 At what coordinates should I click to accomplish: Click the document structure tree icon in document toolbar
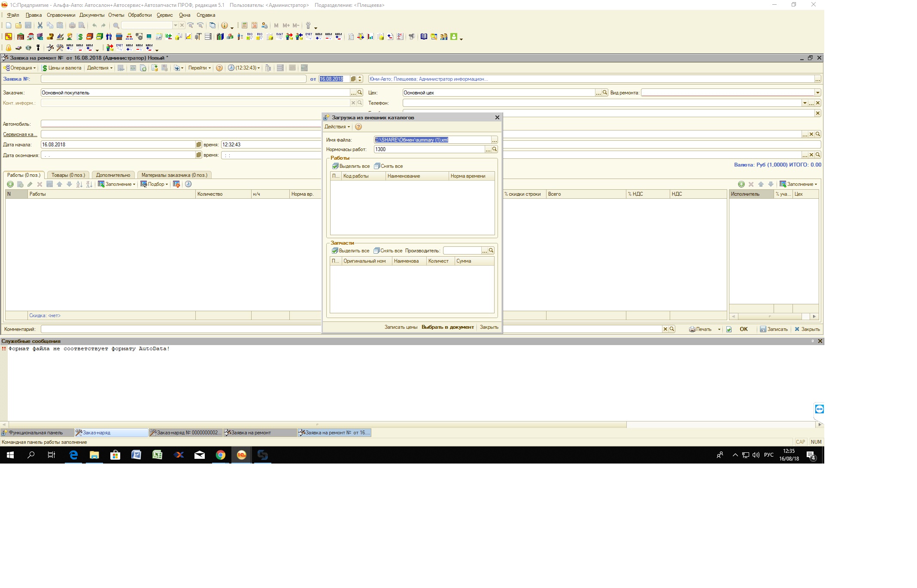(x=269, y=68)
